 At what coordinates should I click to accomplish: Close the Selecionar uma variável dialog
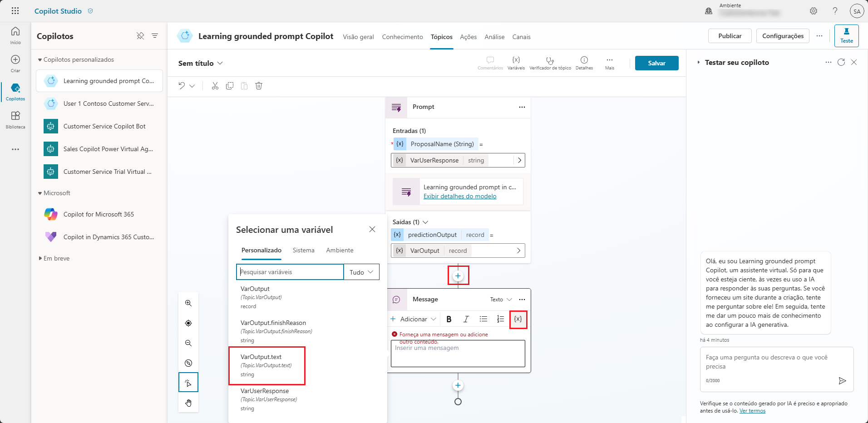(x=372, y=229)
